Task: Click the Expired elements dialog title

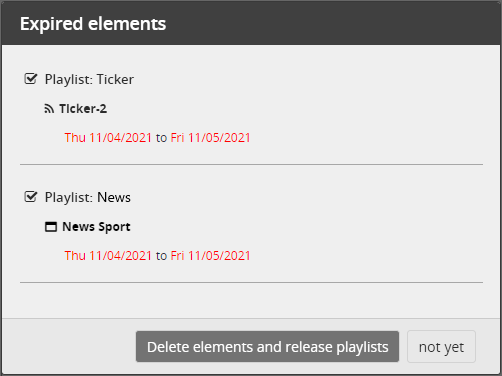Action: (93, 24)
